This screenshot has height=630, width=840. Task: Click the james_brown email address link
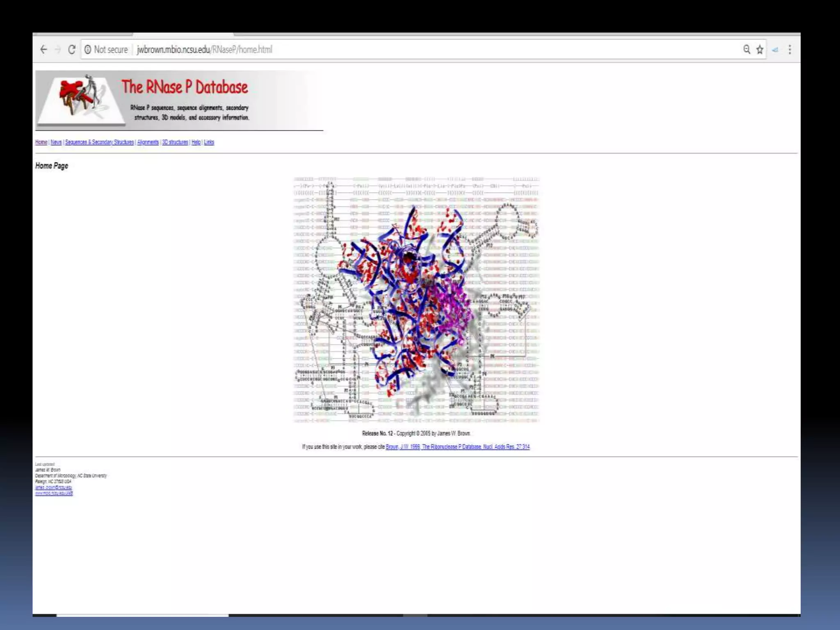coord(53,487)
